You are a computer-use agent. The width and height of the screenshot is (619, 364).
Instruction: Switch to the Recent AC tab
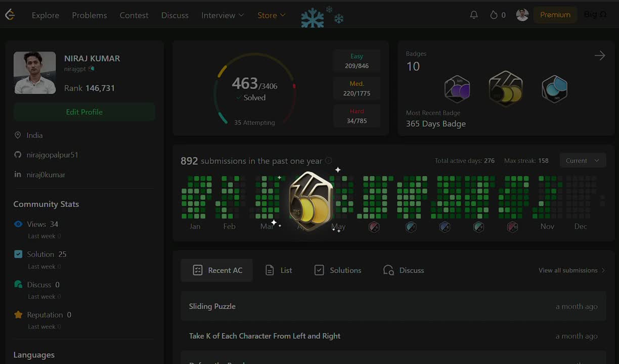pyautogui.click(x=217, y=270)
